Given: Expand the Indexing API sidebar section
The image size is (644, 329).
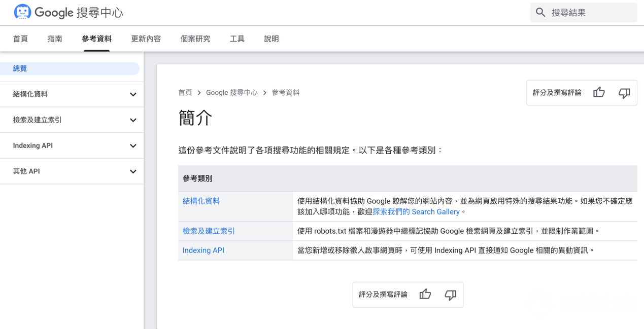Looking at the screenshot, I should [x=133, y=145].
